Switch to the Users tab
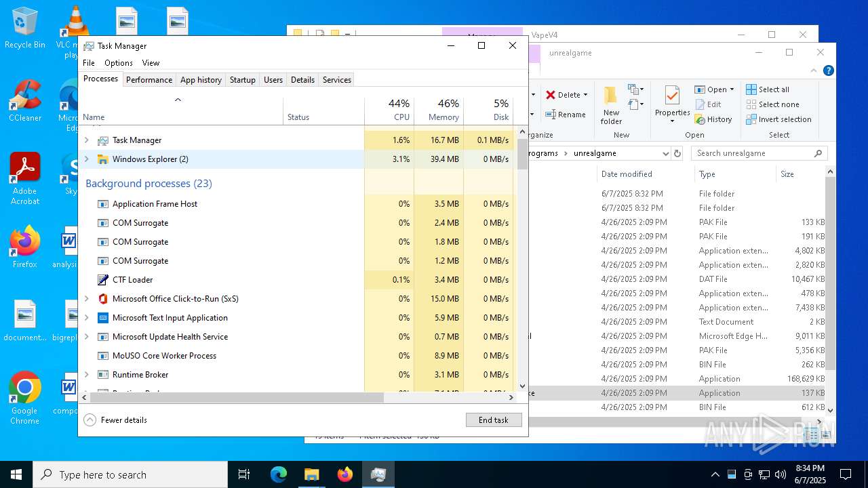 coord(273,80)
